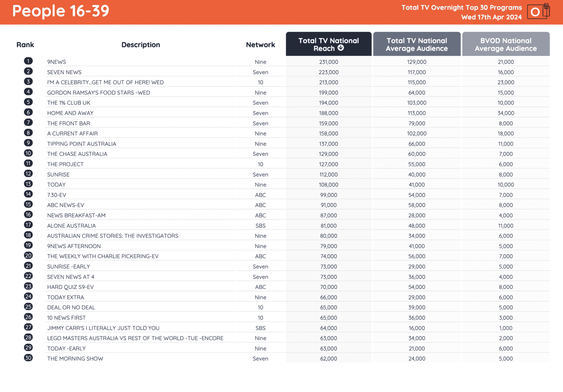Click rank badge number 18
The width and height of the screenshot is (563, 392).
pyautogui.click(x=29, y=235)
